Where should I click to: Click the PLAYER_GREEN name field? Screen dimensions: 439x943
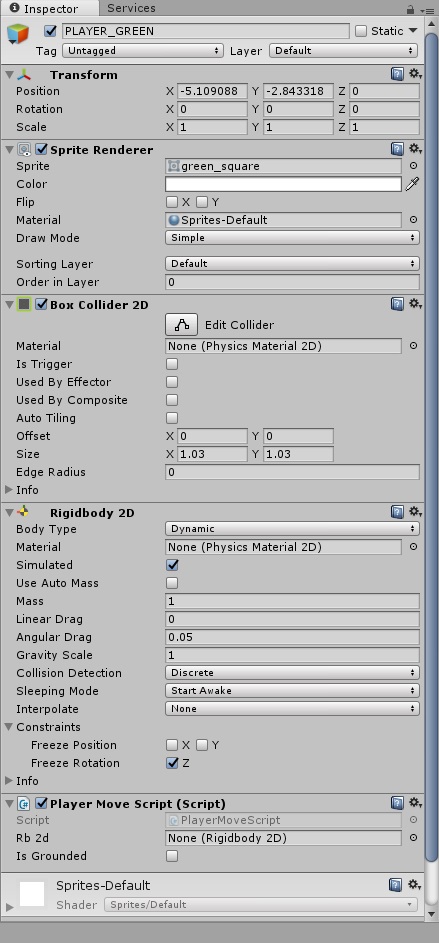coord(205,31)
